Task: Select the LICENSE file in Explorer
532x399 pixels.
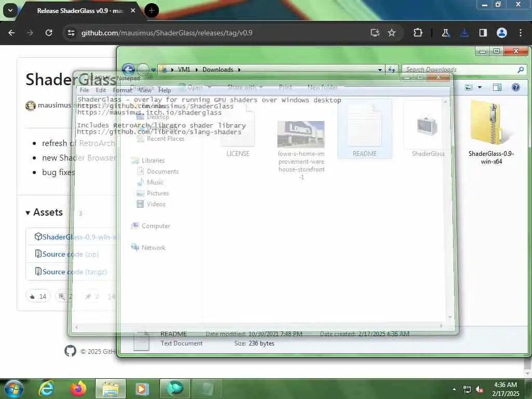Action: tap(237, 129)
